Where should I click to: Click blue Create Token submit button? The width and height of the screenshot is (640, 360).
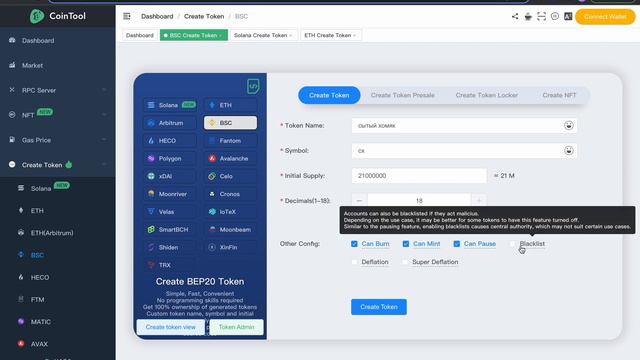pos(379,307)
